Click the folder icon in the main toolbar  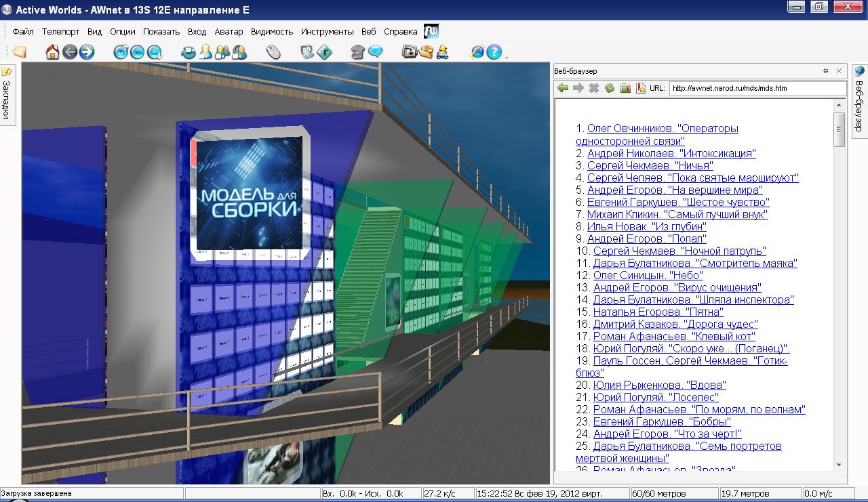19,52
